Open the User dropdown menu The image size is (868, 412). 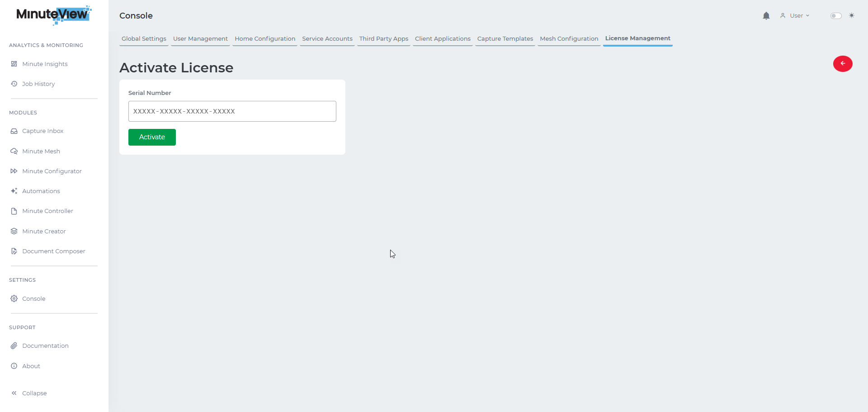(800, 16)
